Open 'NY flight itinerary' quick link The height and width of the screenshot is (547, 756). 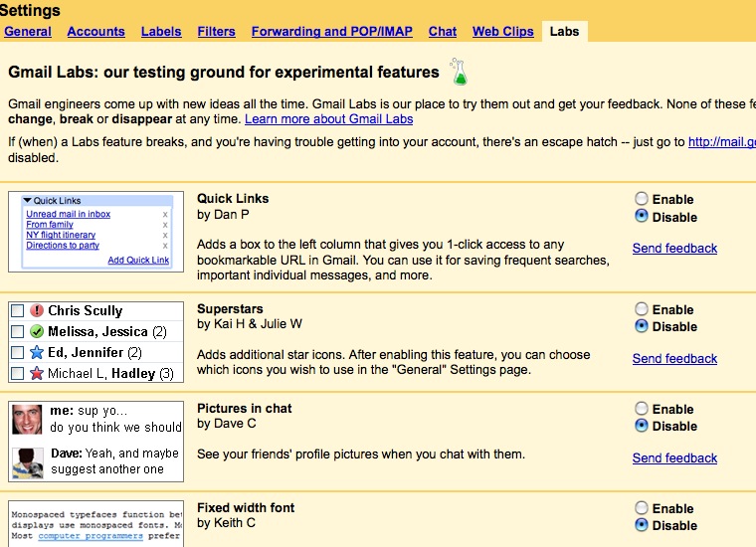61,235
